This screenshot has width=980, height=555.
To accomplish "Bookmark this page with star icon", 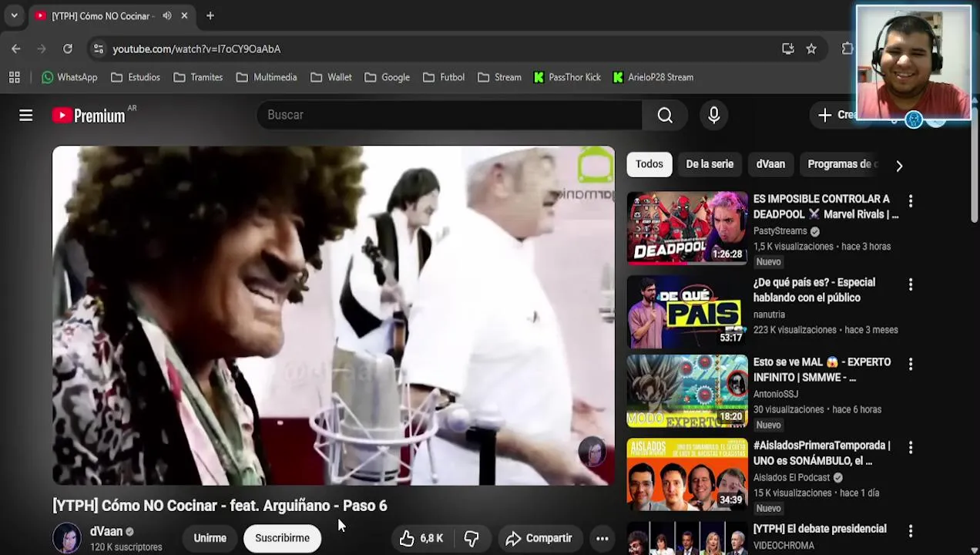I will pos(811,49).
